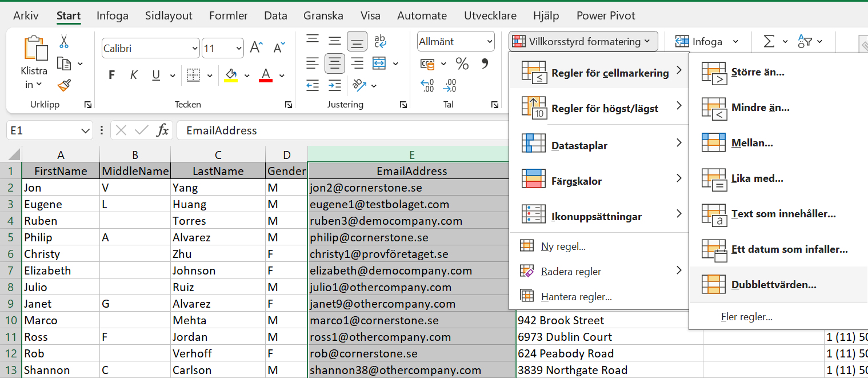
Task: Select Dubblettvärden... from the submenu
Action: tap(774, 285)
